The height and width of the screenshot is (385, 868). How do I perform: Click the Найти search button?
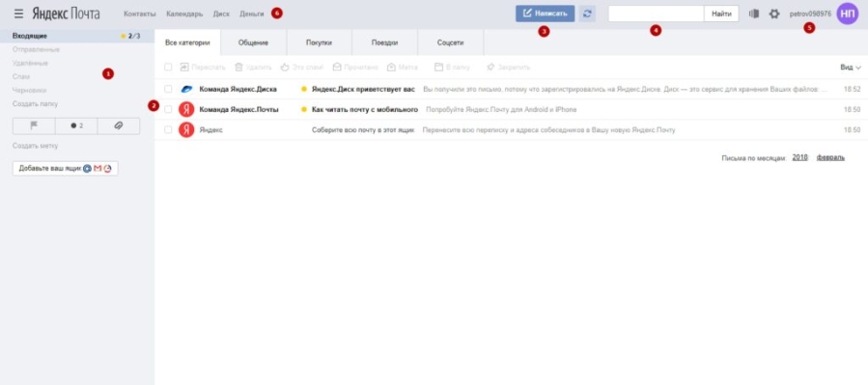coord(721,14)
